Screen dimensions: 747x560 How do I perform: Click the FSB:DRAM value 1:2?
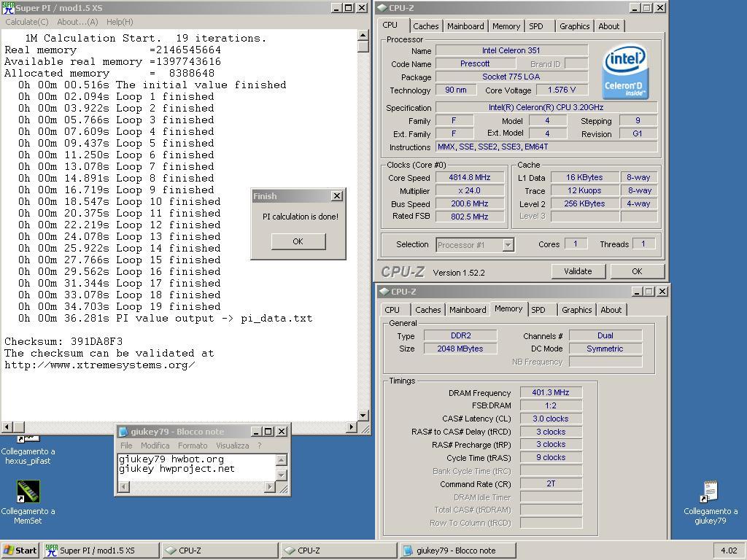(551, 405)
